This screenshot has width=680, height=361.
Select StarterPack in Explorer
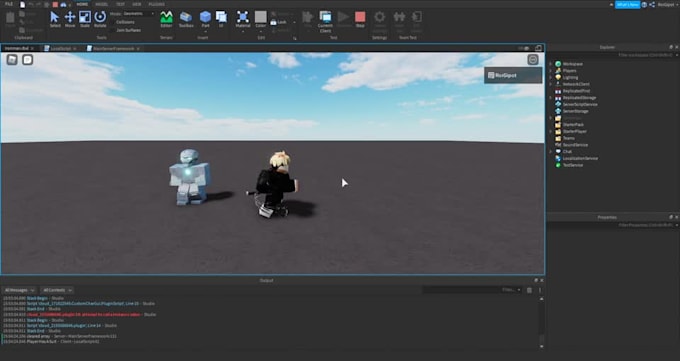pyautogui.click(x=573, y=125)
